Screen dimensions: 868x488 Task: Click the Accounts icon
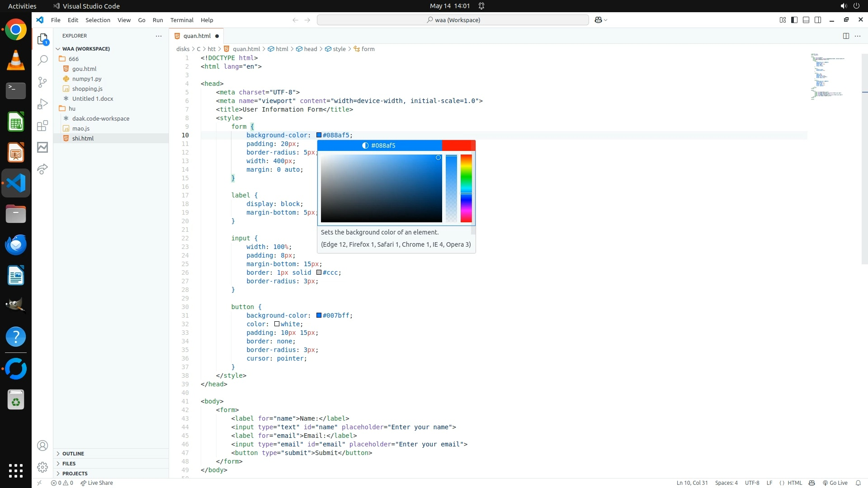(42, 446)
